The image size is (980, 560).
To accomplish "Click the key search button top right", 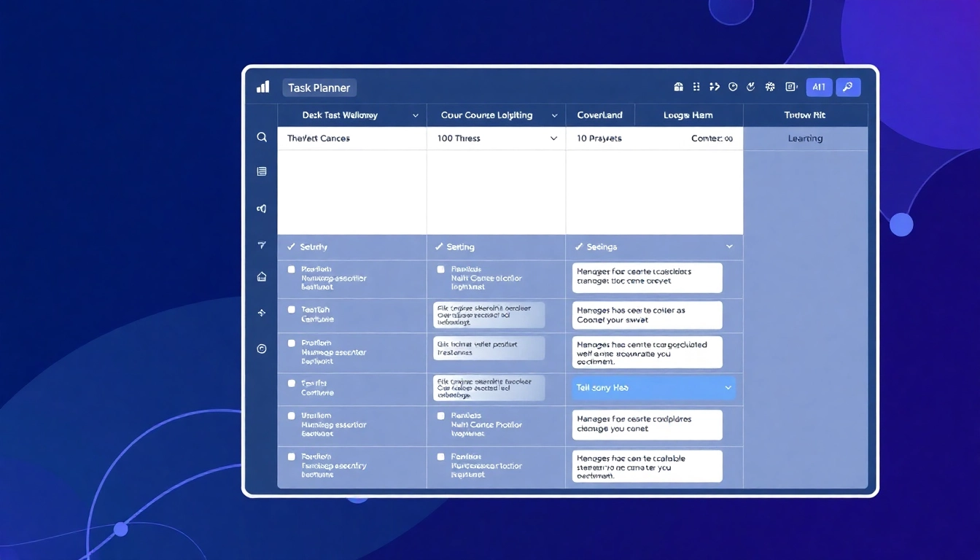I will pyautogui.click(x=848, y=86).
